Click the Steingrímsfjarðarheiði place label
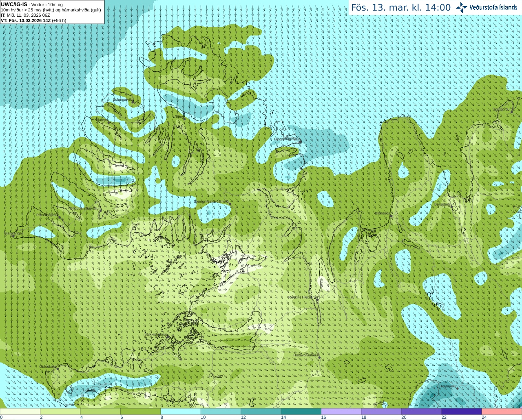The image size is (522, 420). click(211, 201)
